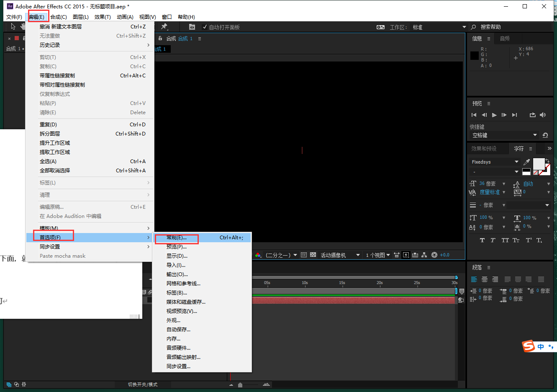Open the font style dropdown below Fixedsys
The image size is (557, 392).
[494, 172]
